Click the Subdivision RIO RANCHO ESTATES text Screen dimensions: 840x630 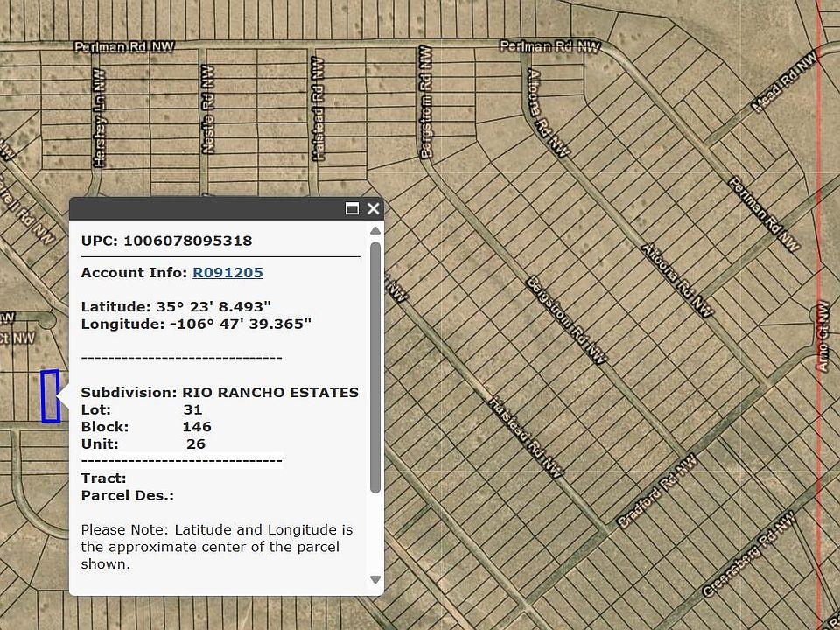pos(269,392)
